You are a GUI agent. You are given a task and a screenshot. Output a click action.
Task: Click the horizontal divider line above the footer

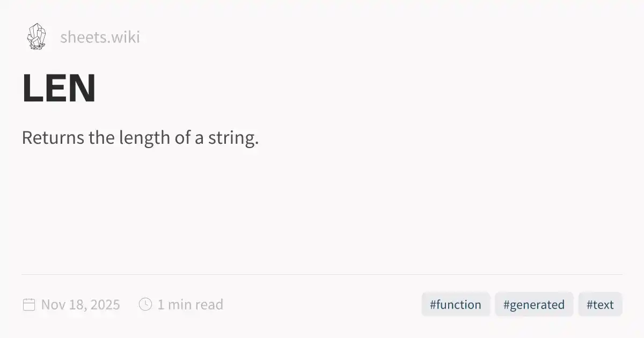pos(322,274)
